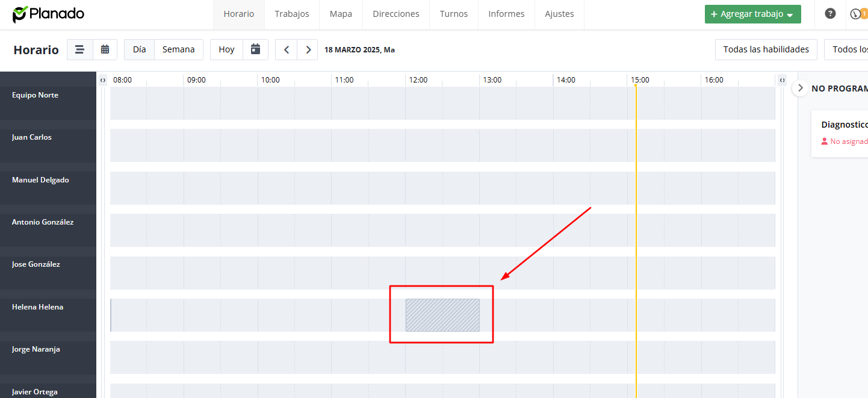This screenshot has width=868, height=398.
Task: Open the Direcciones tab
Action: (396, 14)
